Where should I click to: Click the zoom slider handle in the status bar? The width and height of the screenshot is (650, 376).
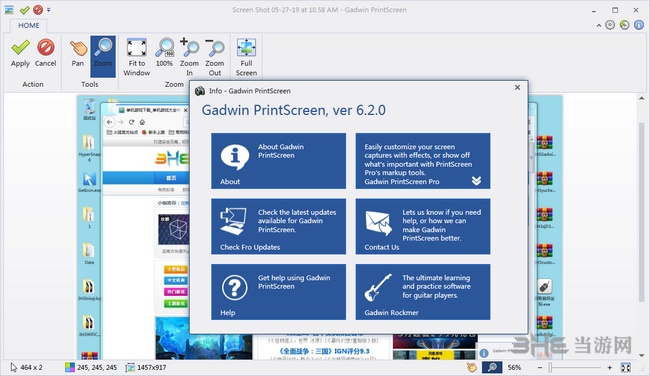(x=550, y=367)
